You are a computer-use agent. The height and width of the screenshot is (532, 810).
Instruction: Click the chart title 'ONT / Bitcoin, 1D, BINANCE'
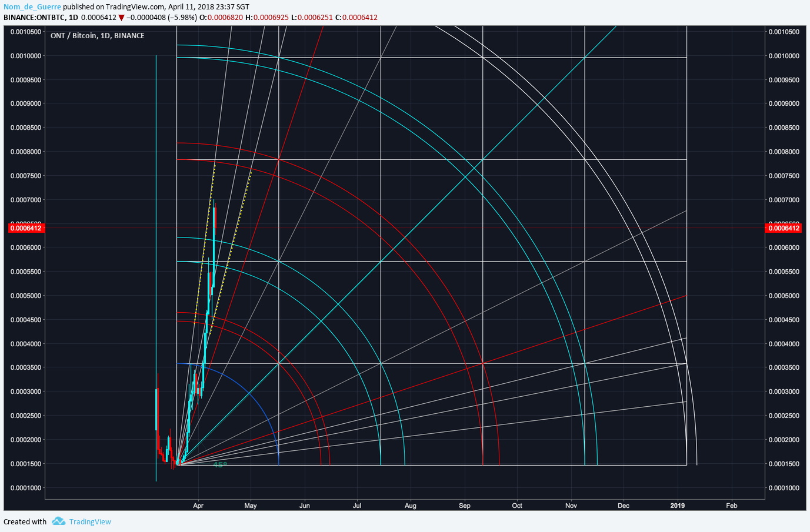pyautogui.click(x=98, y=36)
